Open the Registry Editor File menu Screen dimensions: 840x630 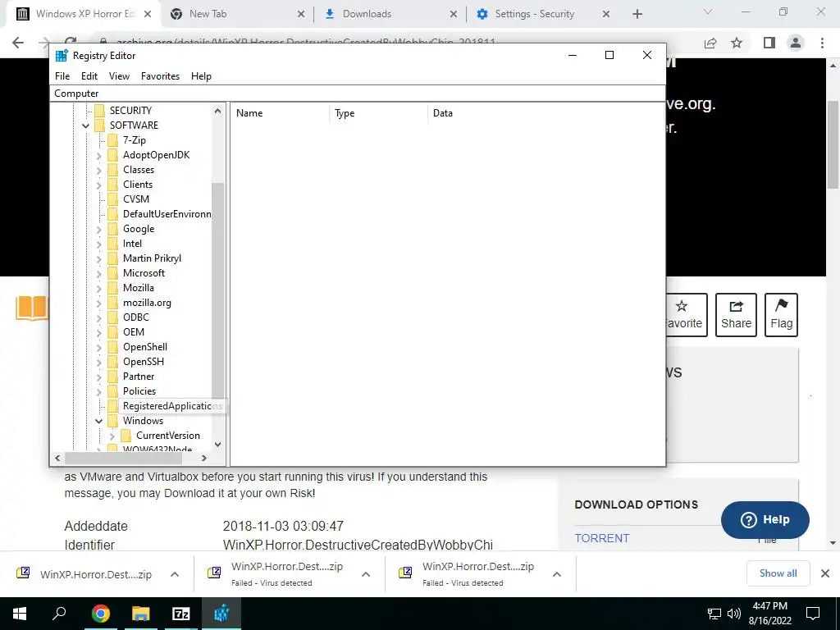pyautogui.click(x=62, y=76)
